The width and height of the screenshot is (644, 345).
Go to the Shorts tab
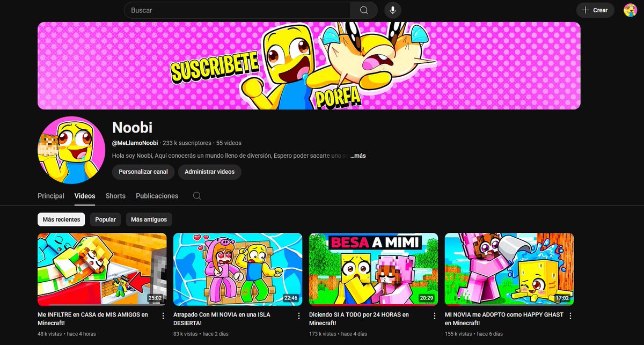pos(115,196)
